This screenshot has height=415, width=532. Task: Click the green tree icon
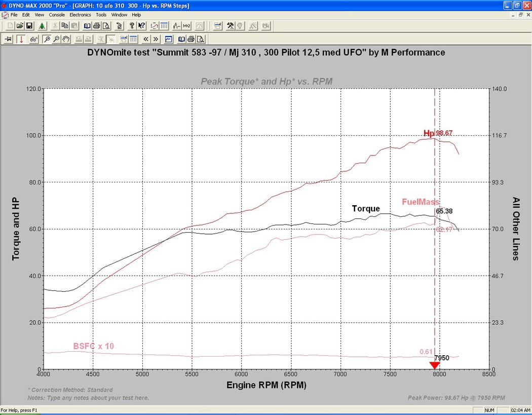41,26
